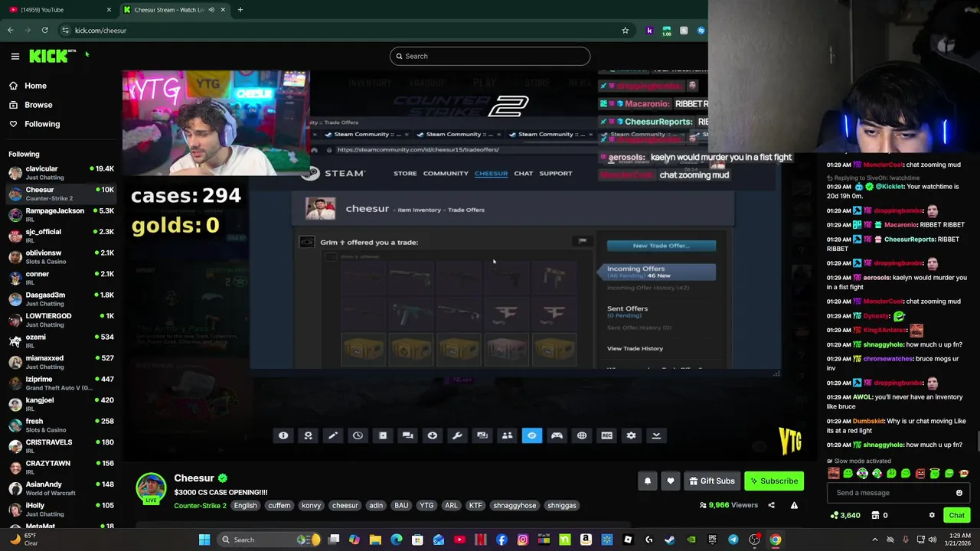The image size is (980, 551).
Task: Click the shnaggyhose tag
Action: tap(514, 506)
